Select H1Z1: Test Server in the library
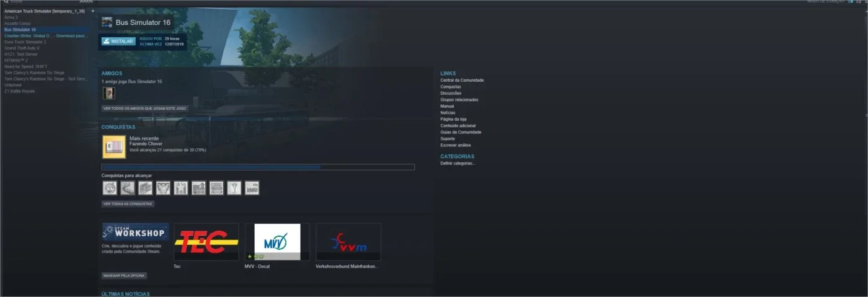 pyautogui.click(x=21, y=54)
